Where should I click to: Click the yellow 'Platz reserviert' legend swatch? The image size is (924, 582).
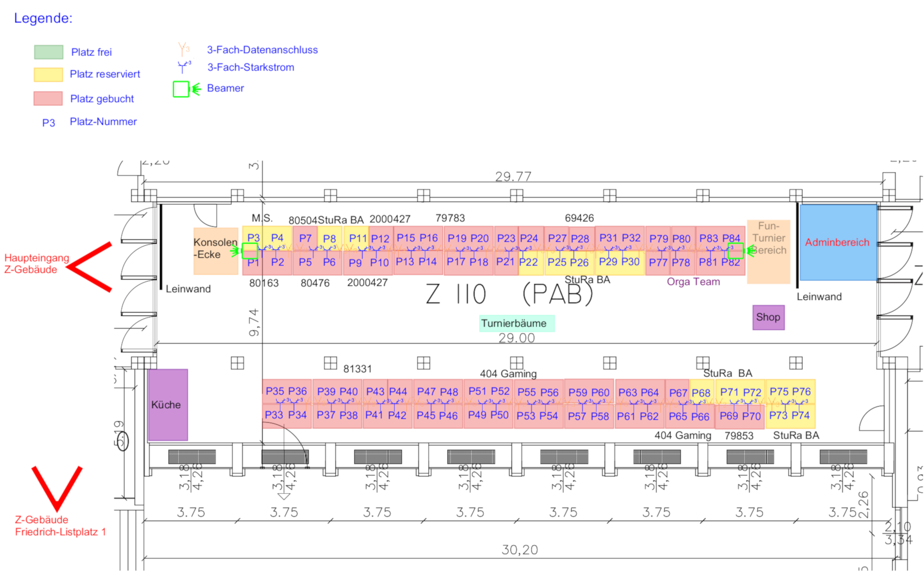tap(49, 74)
